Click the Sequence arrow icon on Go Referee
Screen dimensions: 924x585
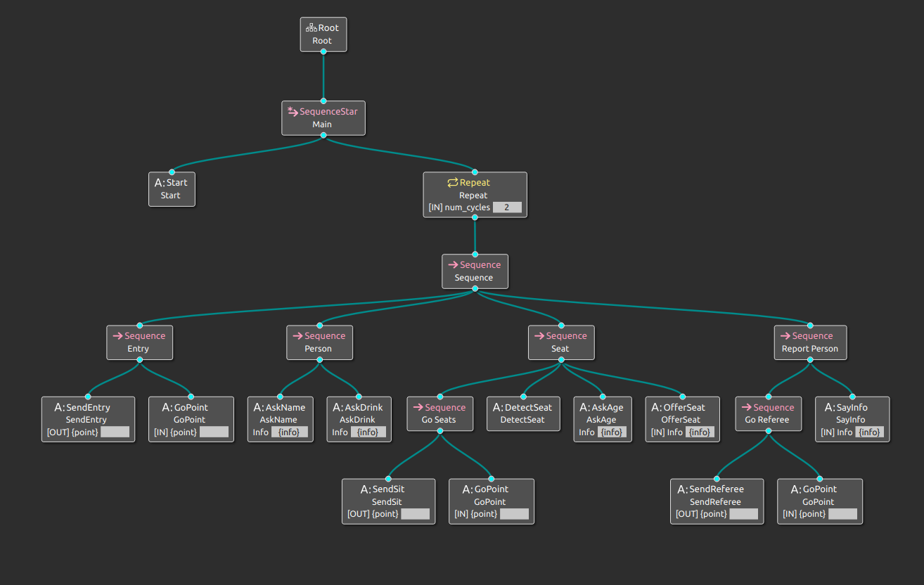click(747, 406)
